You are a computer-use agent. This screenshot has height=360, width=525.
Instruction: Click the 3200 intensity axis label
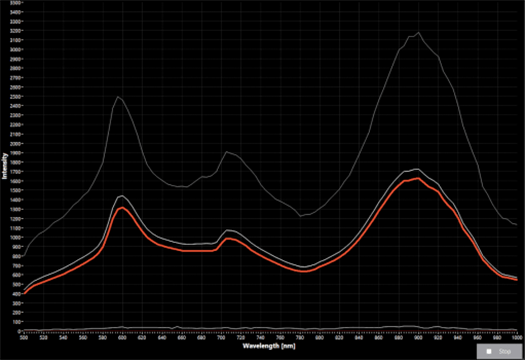coord(15,30)
